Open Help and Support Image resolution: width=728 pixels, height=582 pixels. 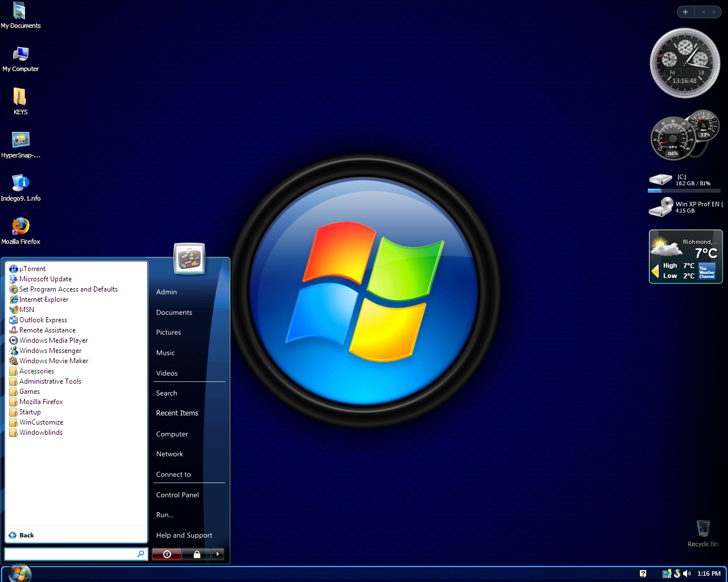184,535
